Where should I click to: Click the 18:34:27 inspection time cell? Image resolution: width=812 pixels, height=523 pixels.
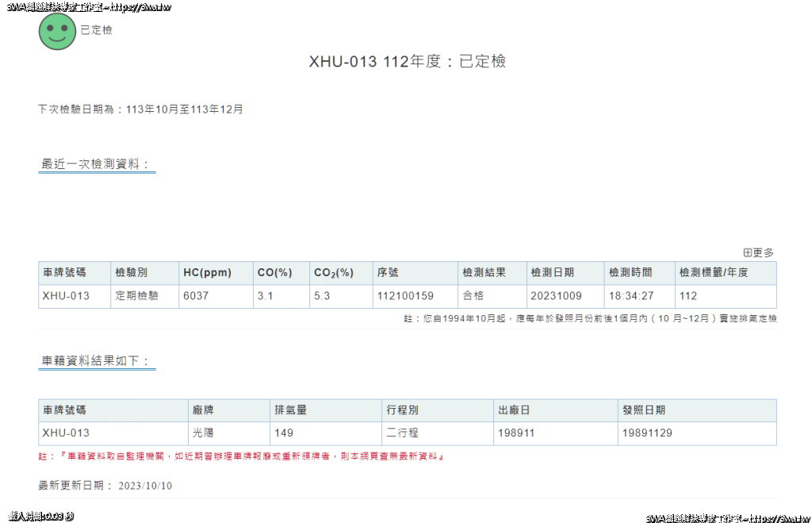[x=631, y=296]
